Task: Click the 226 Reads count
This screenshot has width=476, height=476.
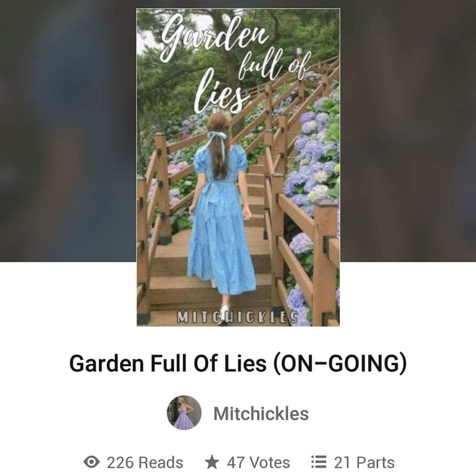Action: point(145,462)
